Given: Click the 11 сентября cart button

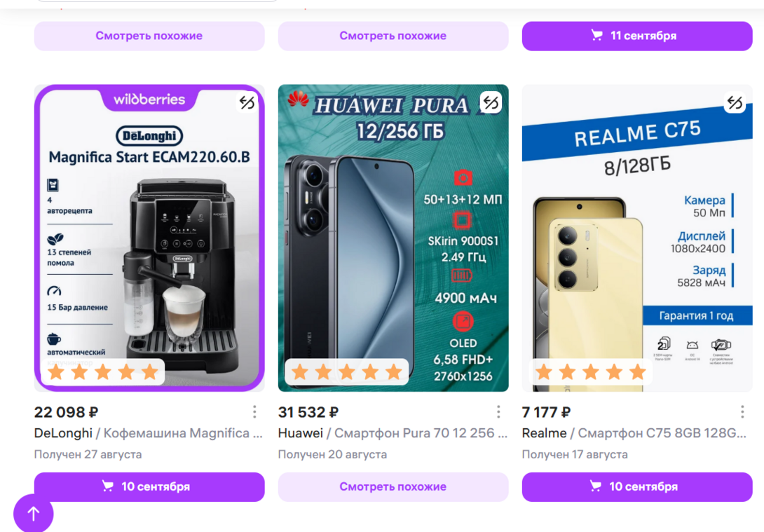Looking at the screenshot, I should coord(637,36).
